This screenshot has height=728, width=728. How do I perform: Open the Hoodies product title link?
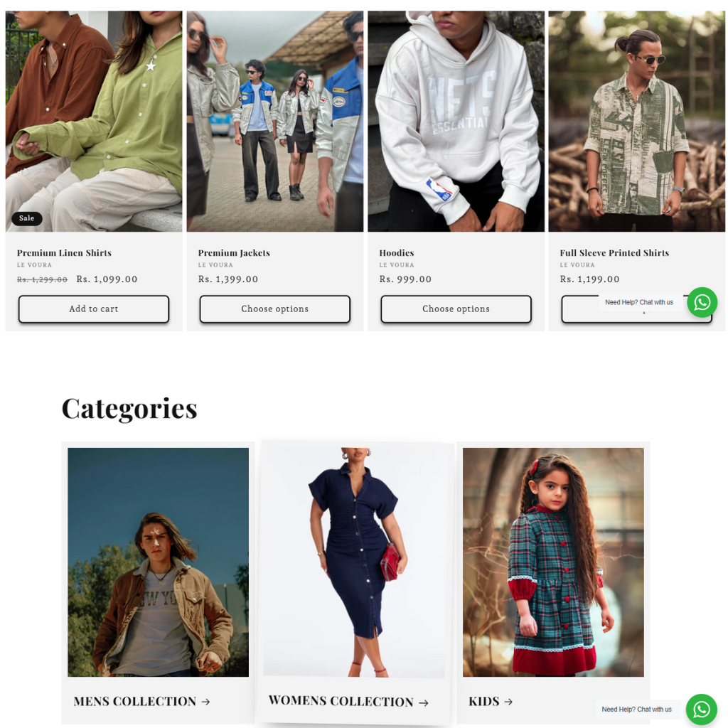[x=397, y=253]
